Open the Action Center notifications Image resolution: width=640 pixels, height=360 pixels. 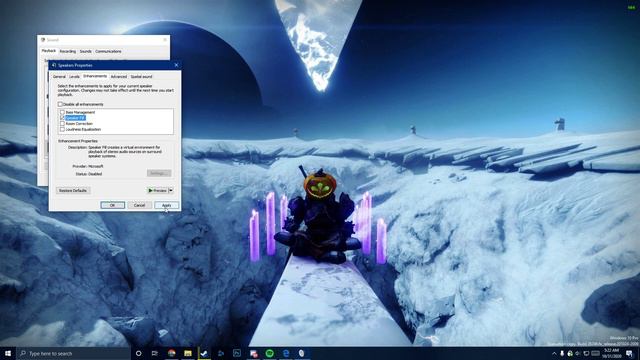click(x=629, y=353)
